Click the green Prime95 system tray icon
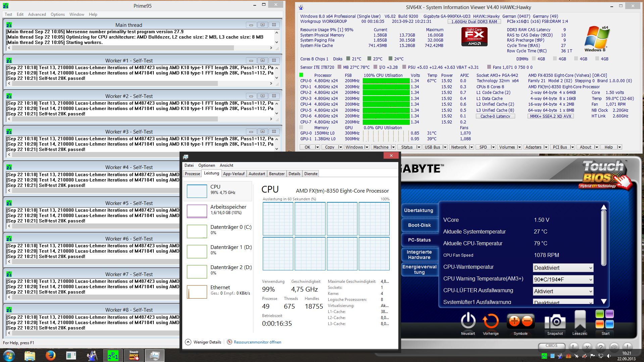The image size is (644, 362). (x=544, y=356)
